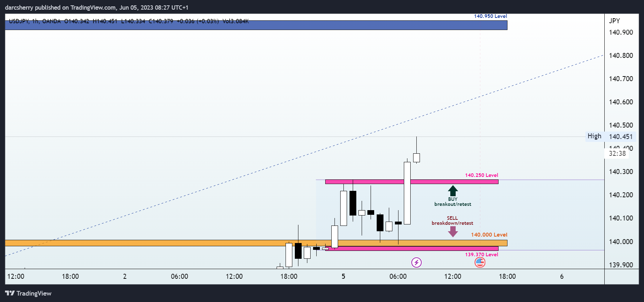Click the TradingView logo at bottom left
Viewport: 644px width, 302px height.
coord(28,293)
